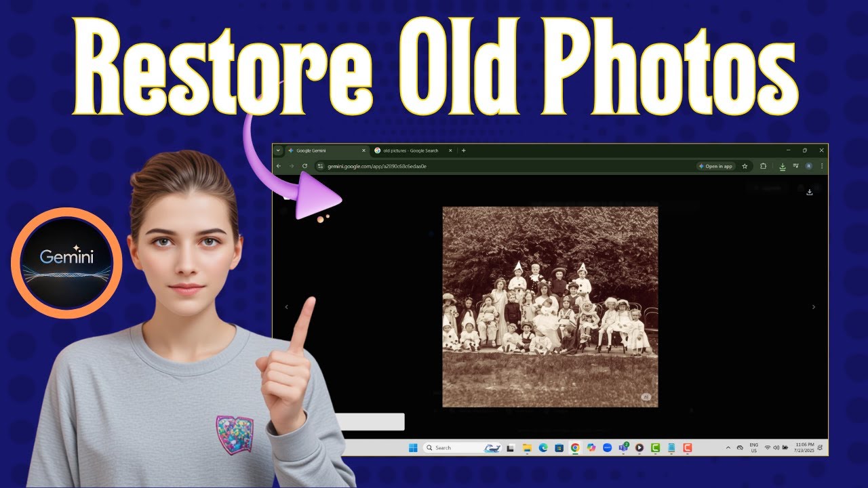Open the Chrome profile avatar
Viewport: 868px width, 488px height.
(x=808, y=166)
